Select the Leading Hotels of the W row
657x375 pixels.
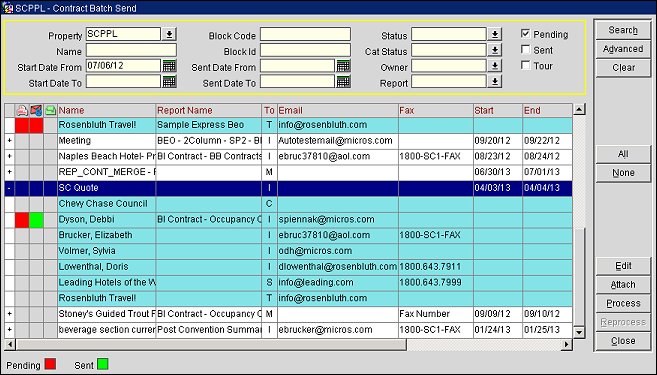pyautogui.click(x=288, y=282)
